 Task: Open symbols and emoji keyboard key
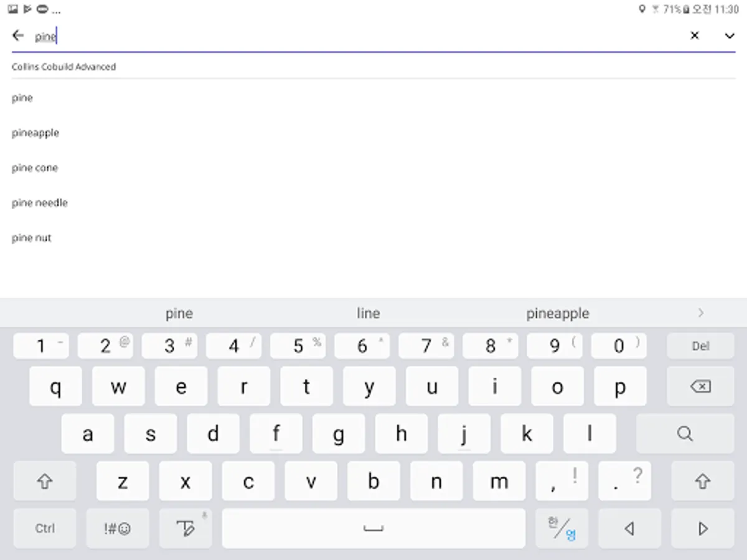118,528
